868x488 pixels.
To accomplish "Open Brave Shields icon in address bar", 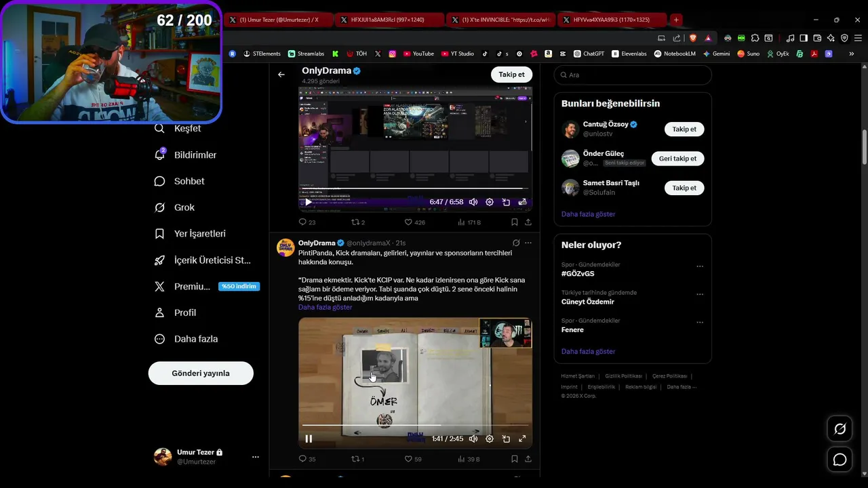I will (x=693, y=38).
